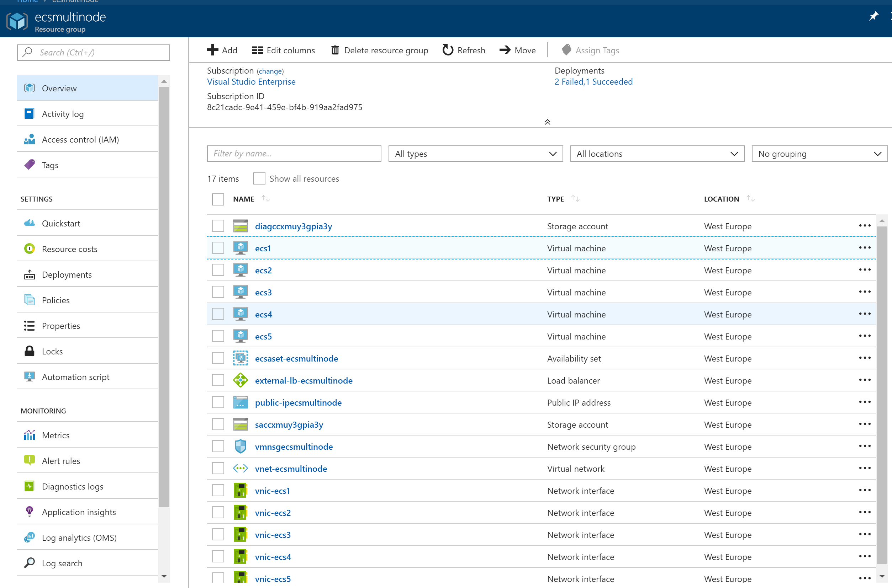Screen dimensions: 892x588
Task: Collapse the essentials section with double chevron
Action: tap(548, 122)
